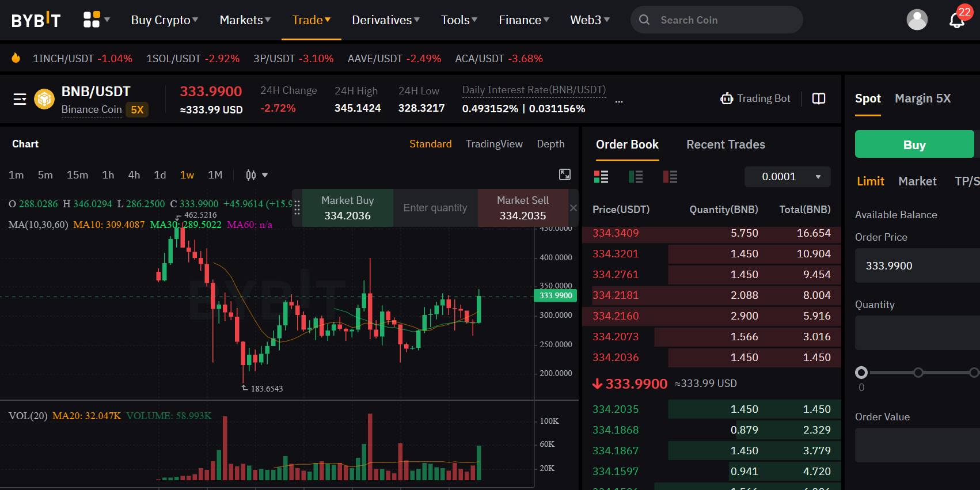Image resolution: width=980 pixels, height=490 pixels.
Task: Select the Margin 5X tab
Action: coord(922,98)
